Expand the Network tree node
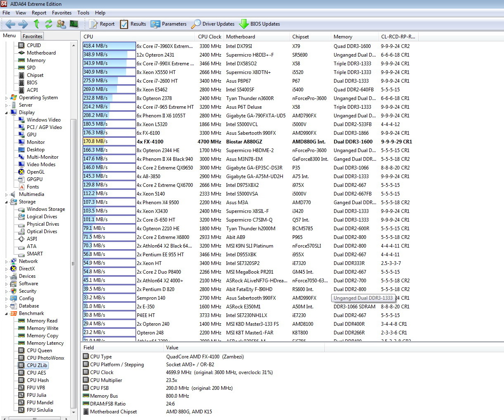Image resolution: width=504 pixels, height=420 pixels. click(6, 262)
